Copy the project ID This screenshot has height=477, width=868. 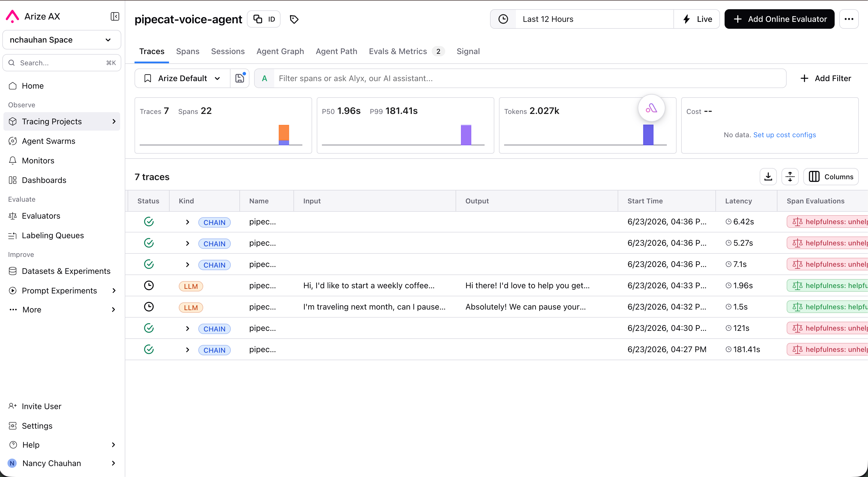tap(264, 19)
